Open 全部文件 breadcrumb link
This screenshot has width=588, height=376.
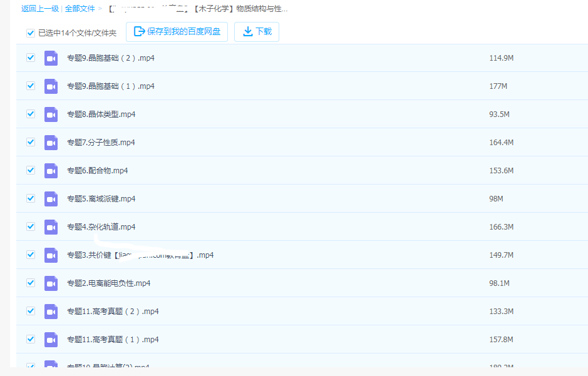click(80, 9)
